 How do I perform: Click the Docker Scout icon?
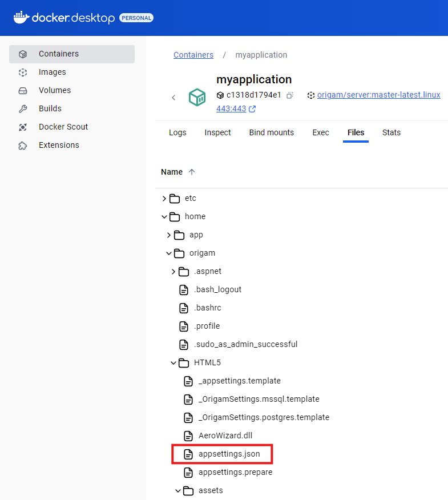pyautogui.click(x=23, y=127)
